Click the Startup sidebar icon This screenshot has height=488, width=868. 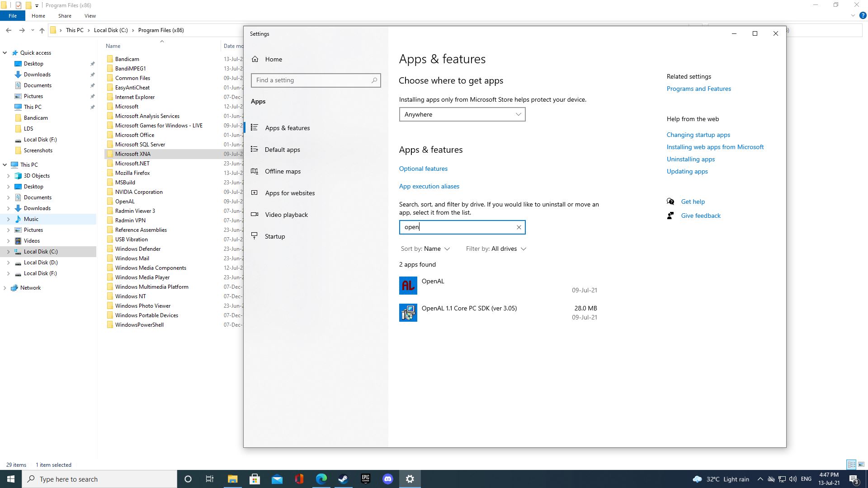click(x=255, y=236)
